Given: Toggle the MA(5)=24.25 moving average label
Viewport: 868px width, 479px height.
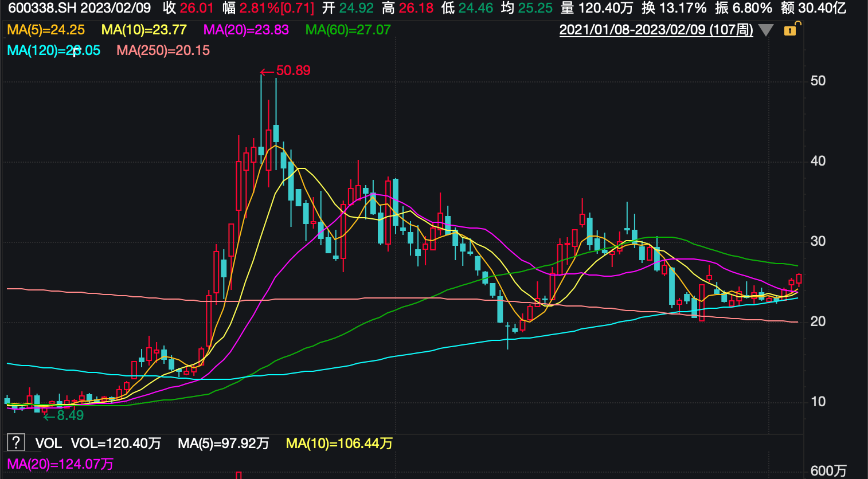Looking at the screenshot, I should tap(46, 30).
